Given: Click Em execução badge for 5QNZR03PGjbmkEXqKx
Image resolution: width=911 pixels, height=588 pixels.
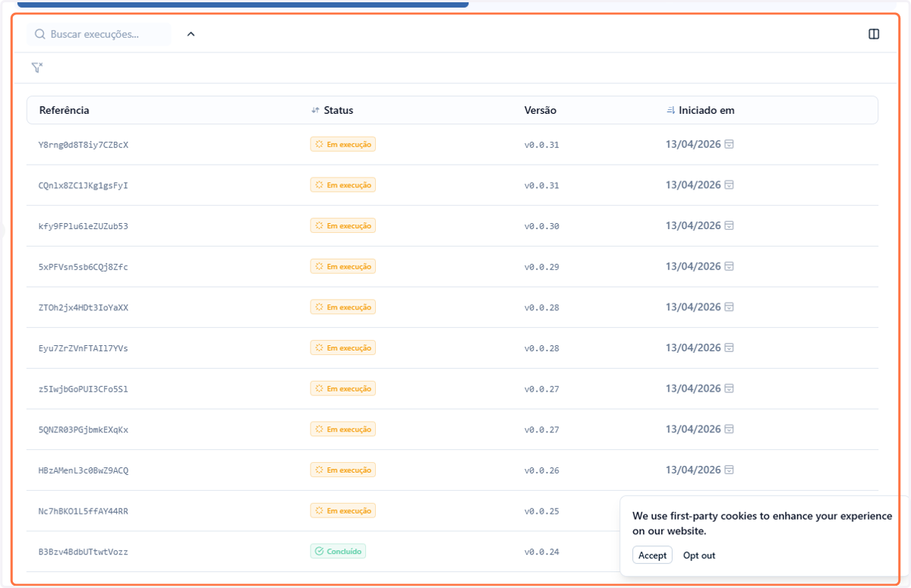Looking at the screenshot, I should click(343, 429).
